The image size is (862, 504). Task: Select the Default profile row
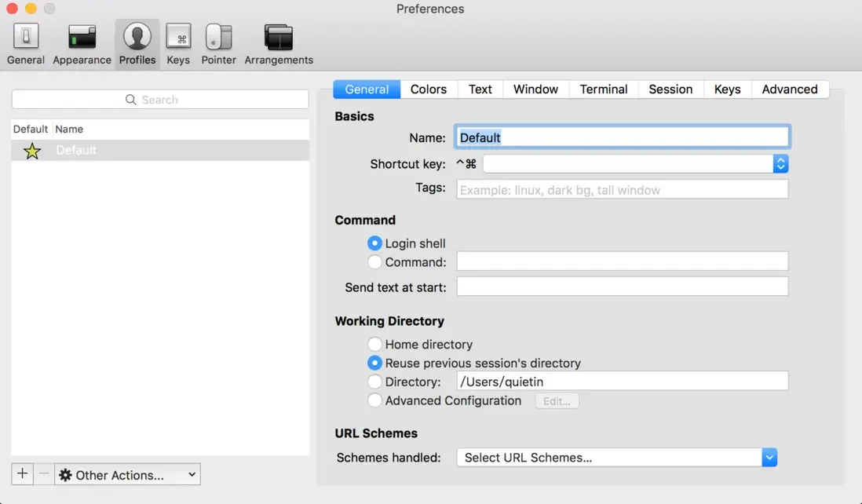click(x=160, y=150)
